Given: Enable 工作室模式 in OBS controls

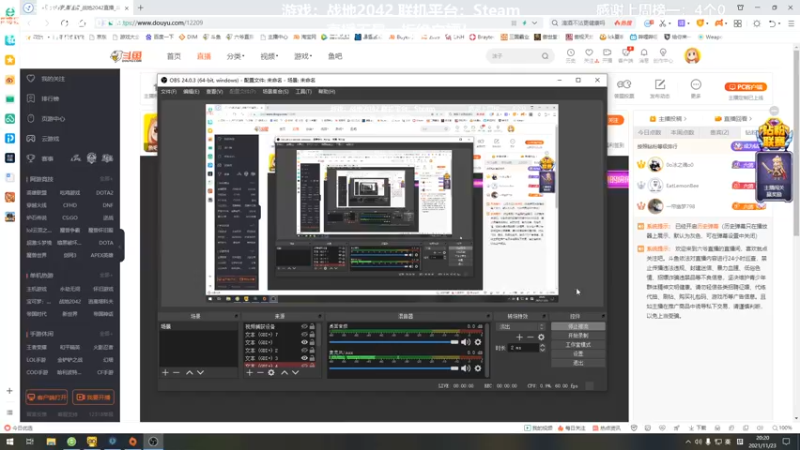Looking at the screenshot, I should tap(578, 345).
